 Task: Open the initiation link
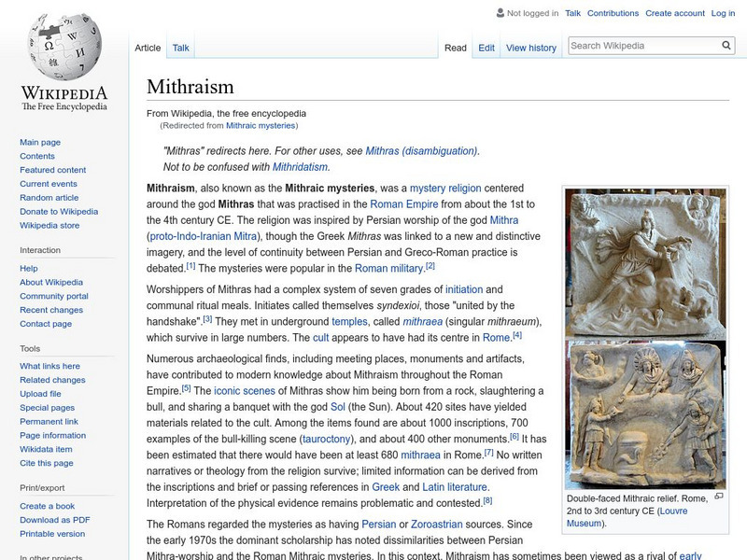point(464,289)
